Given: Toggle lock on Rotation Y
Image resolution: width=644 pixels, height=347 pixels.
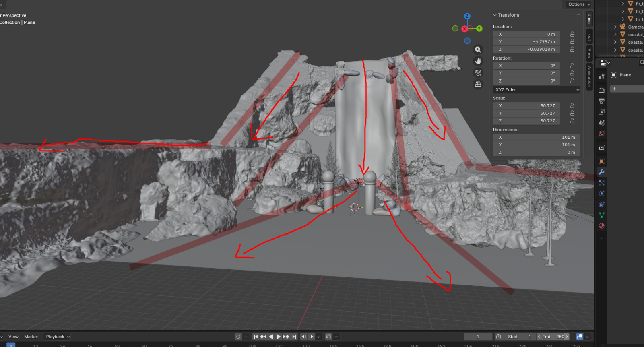Looking at the screenshot, I should pyautogui.click(x=572, y=73).
